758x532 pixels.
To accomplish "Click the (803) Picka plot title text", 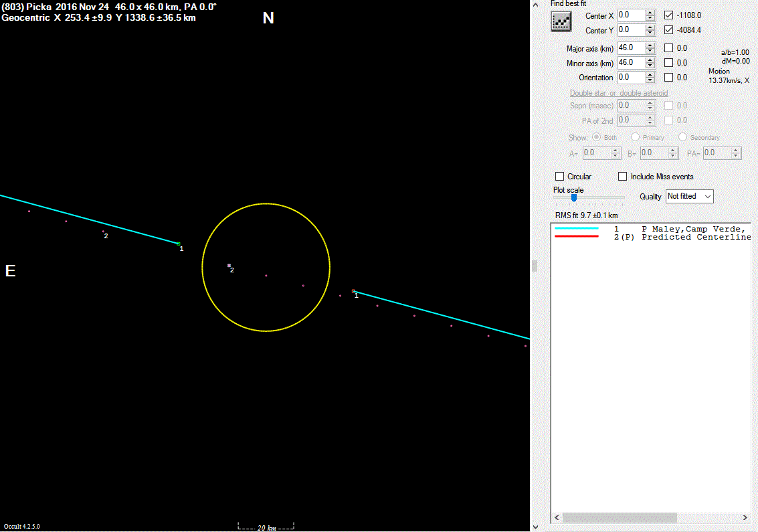I will 109,7.
